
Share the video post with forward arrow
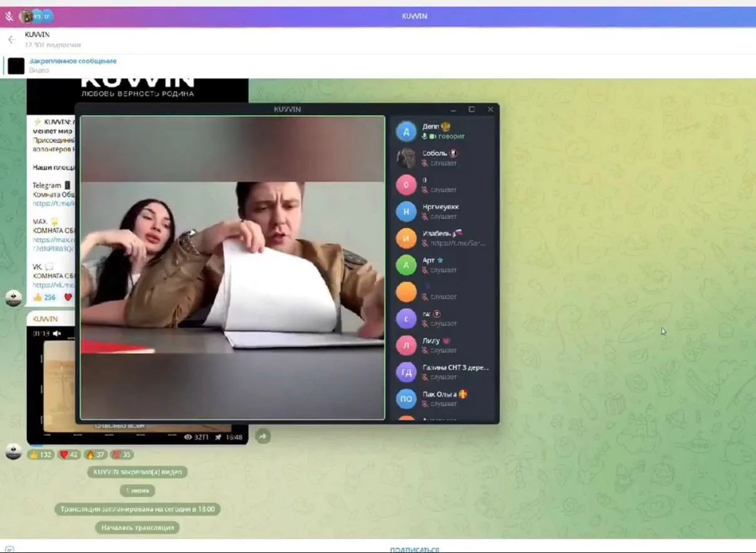263,436
